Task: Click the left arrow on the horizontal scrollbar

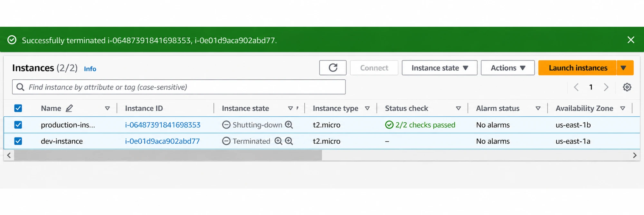Action: [x=9, y=155]
